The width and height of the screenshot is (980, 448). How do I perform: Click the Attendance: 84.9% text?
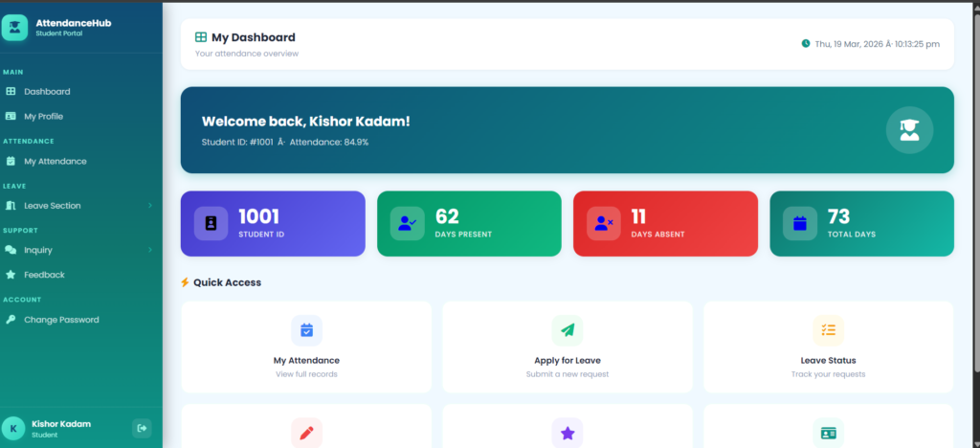pyautogui.click(x=329, y=142)
